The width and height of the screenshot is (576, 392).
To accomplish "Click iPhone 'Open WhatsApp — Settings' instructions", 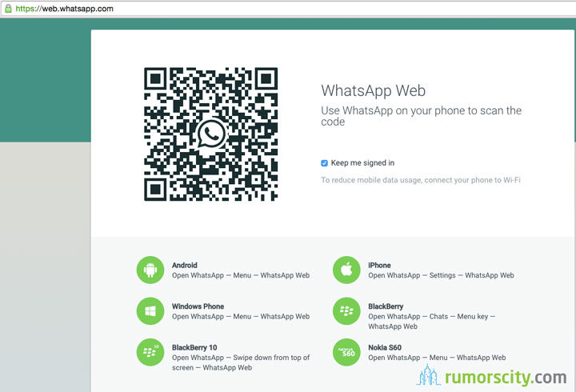I will click(x=441, y=275).
